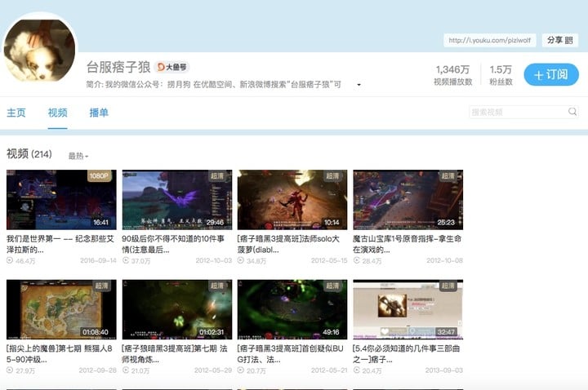Click the 1,346万 视频播放数 stat
This screenshot has height=390, width=588.
point(453,75)
